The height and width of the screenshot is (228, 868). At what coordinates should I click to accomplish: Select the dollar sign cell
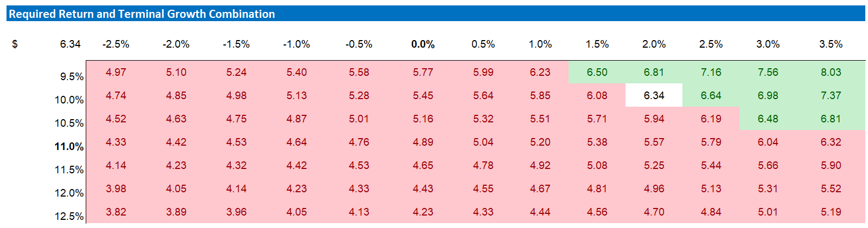pyautogui.click(x=15, y=44)
